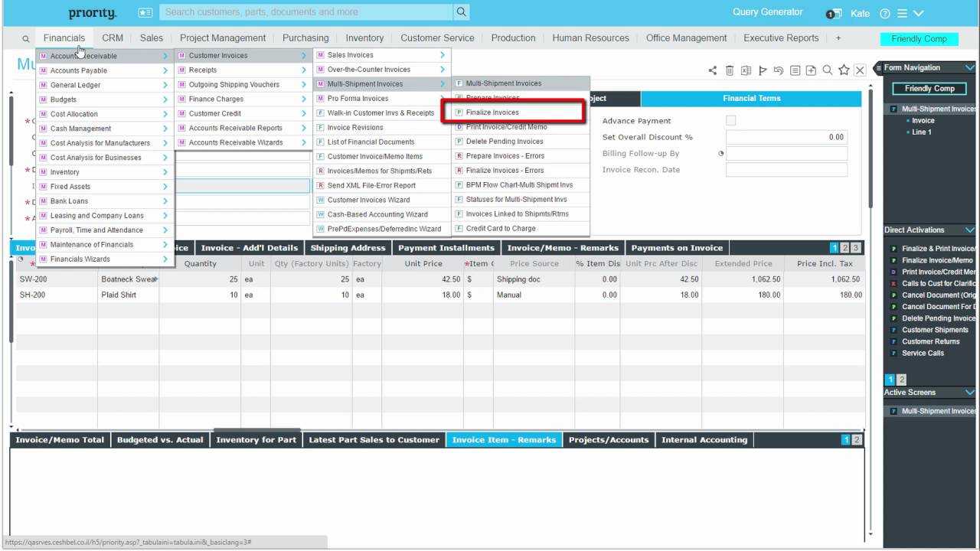Click Customer Shipments in Direct Activations
Screen dimensions: 980x551
coord(934,330)
